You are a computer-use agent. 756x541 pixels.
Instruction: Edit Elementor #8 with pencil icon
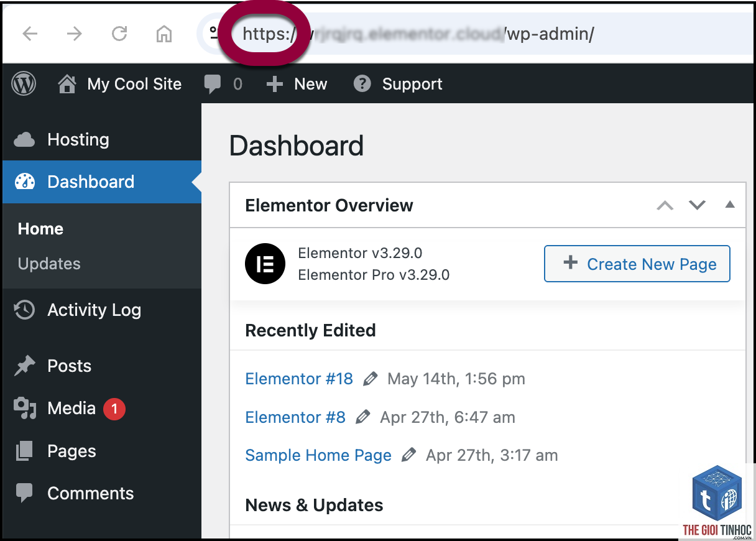(x=363, y=417)
